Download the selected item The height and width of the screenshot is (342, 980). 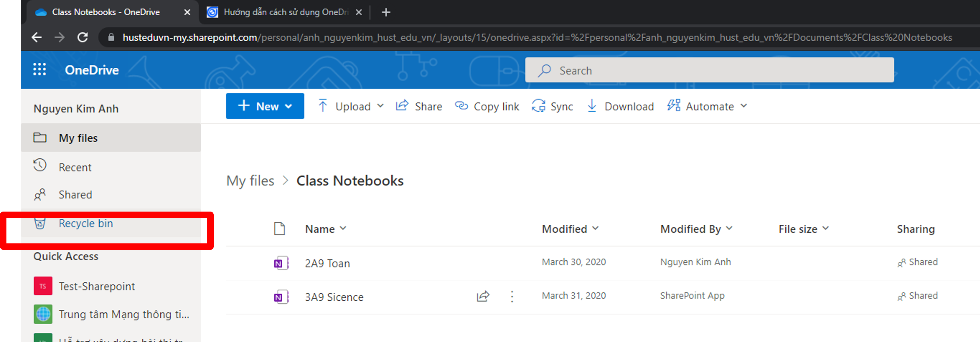click(x=621, y=107)
